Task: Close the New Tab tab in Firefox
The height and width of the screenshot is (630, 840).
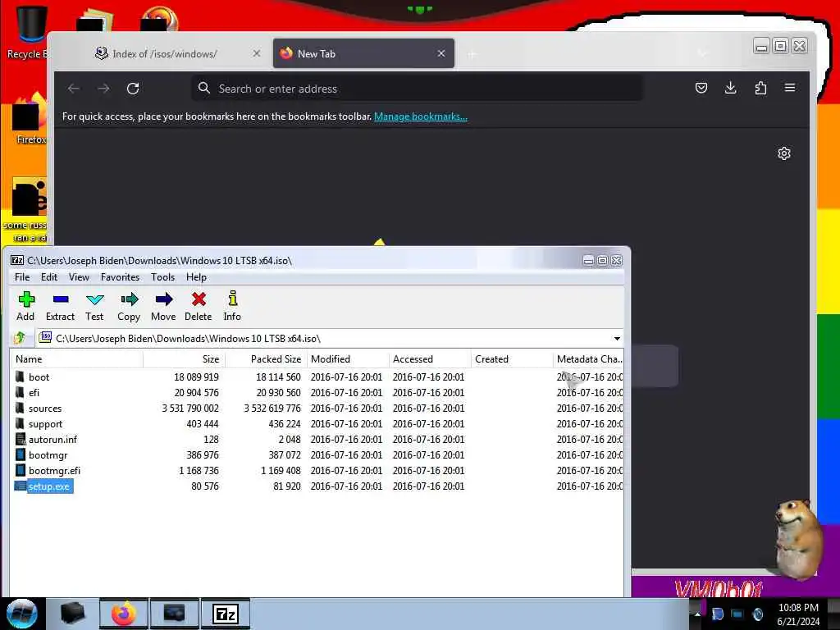Action: tap(441, 53)
